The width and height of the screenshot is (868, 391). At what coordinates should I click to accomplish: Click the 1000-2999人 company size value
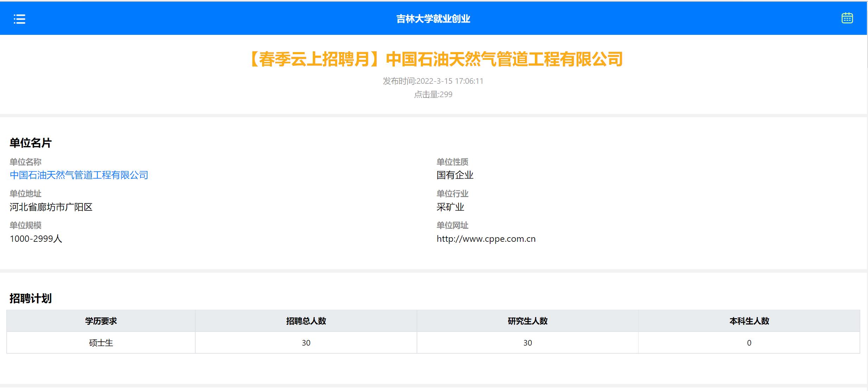coord(36,239)
